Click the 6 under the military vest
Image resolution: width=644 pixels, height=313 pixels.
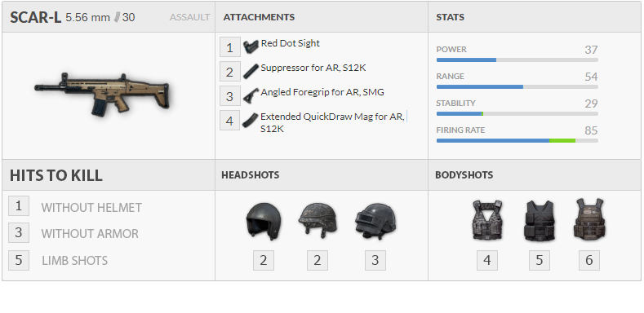pyautogui.click(x=589, y=261)
